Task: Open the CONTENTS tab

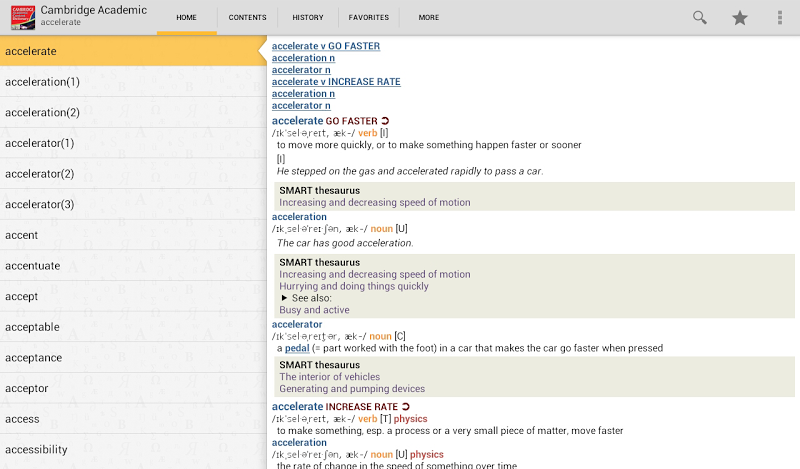Action: click(247, 17)
